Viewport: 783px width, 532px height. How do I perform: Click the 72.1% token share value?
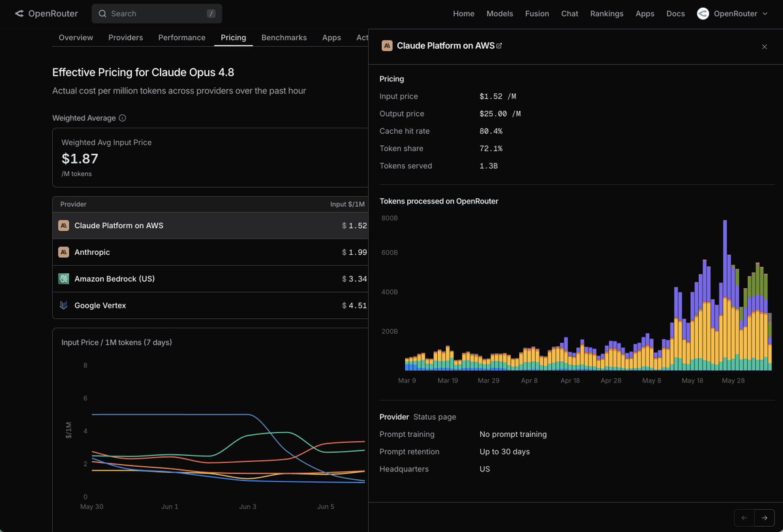point(491,149)
